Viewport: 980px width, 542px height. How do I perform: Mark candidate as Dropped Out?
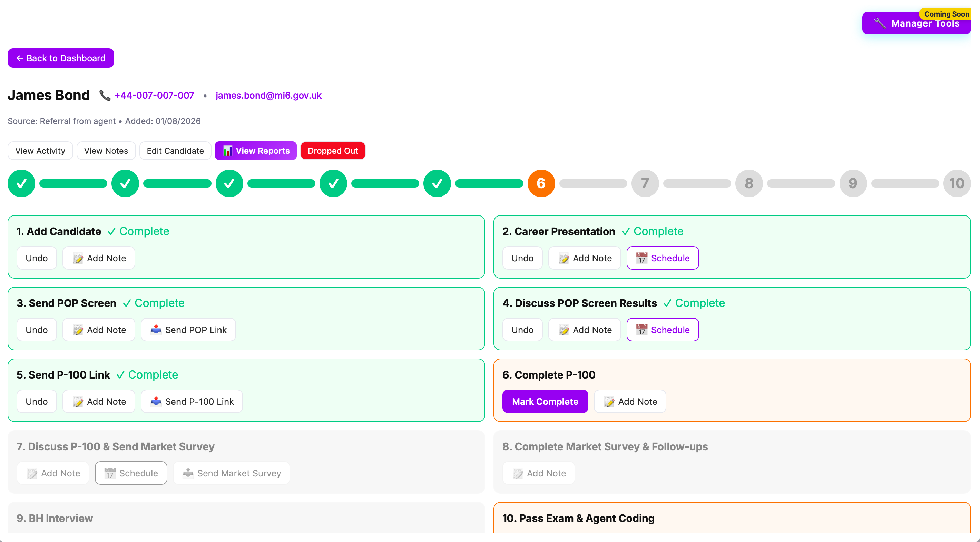click(333, 151)
